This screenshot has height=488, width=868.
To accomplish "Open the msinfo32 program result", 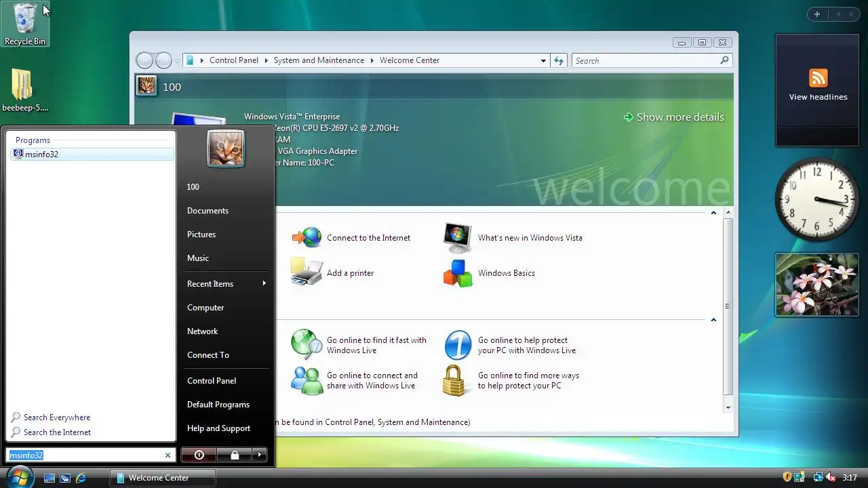I will tap(92, 154).
